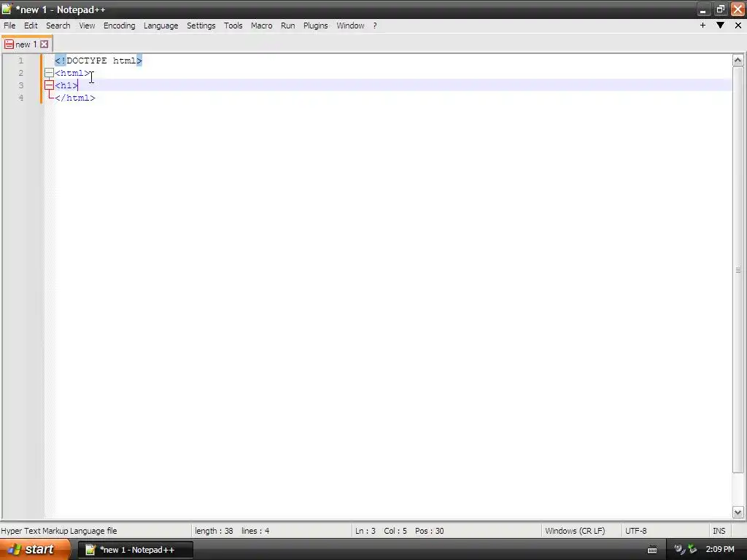Click the vertical scrollbar thumb
Image resolution: width=747 pixels, height=560 pixels.
pos(738,270)
